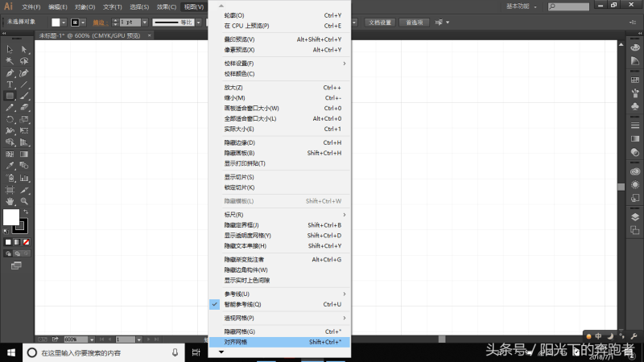644x362 pixels.
Task: Click the 首选项 button
Action: click(x=414, y=23)
